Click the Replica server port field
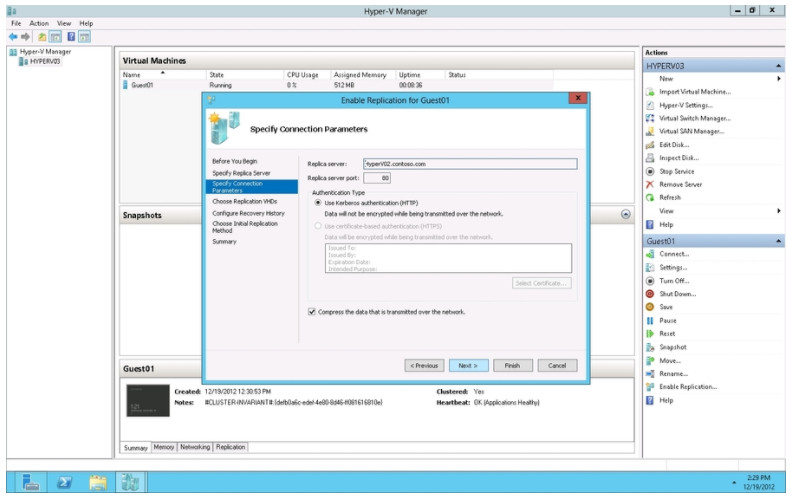The height and width of the screenshot is (499, 791). [x=377, y=178]
